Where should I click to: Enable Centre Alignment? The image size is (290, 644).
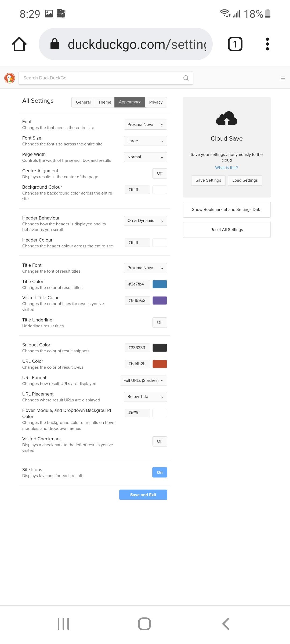pos(160,173)
